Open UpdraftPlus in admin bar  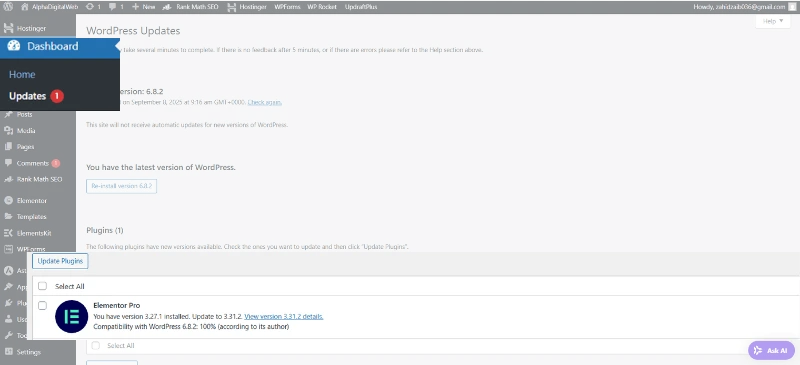[x=361, y=7]
